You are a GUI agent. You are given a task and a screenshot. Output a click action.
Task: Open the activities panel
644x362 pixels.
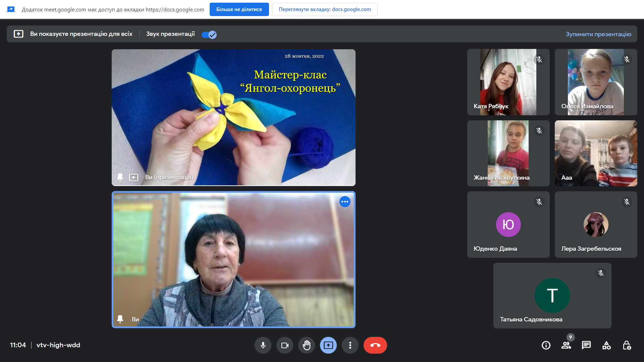click(x=606, y=345)
